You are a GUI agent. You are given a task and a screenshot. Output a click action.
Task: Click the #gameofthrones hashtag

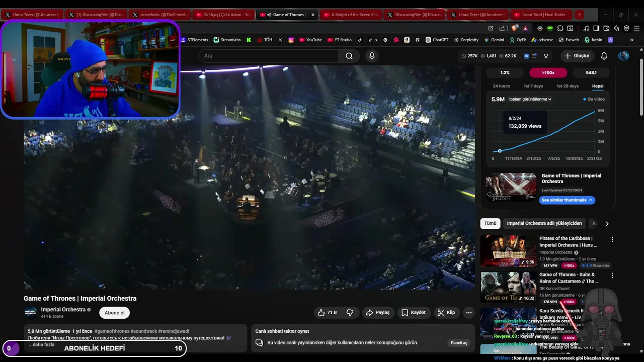[111, 331]
